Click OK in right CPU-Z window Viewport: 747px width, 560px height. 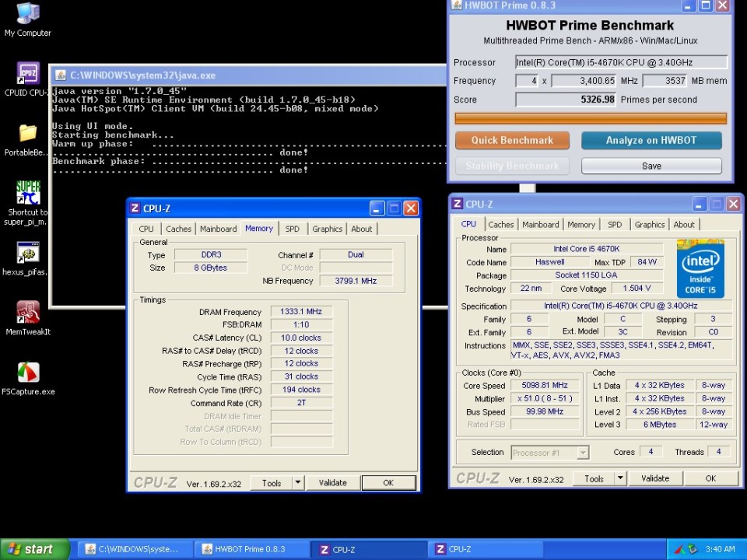pos(710,478)
